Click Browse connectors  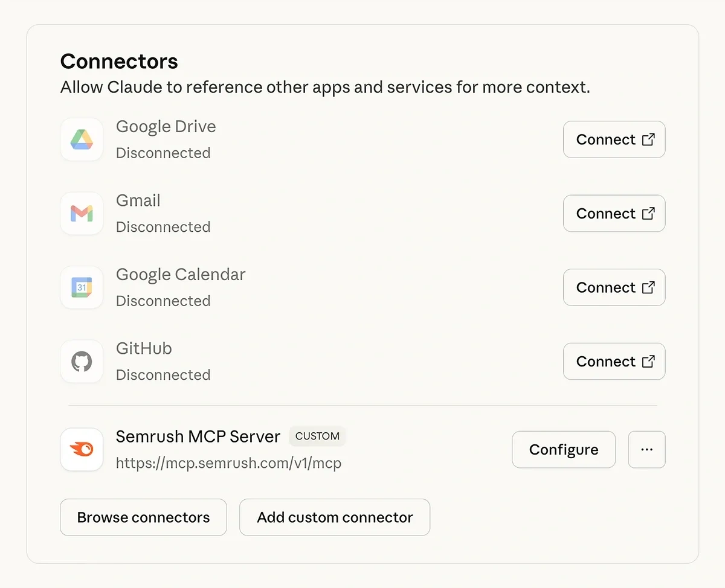tap(143, 517)
